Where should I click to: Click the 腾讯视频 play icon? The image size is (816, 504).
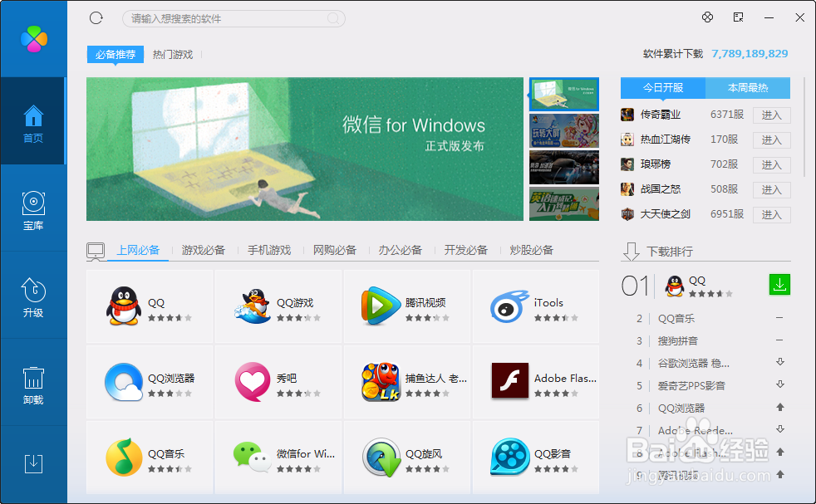[381, 306]
